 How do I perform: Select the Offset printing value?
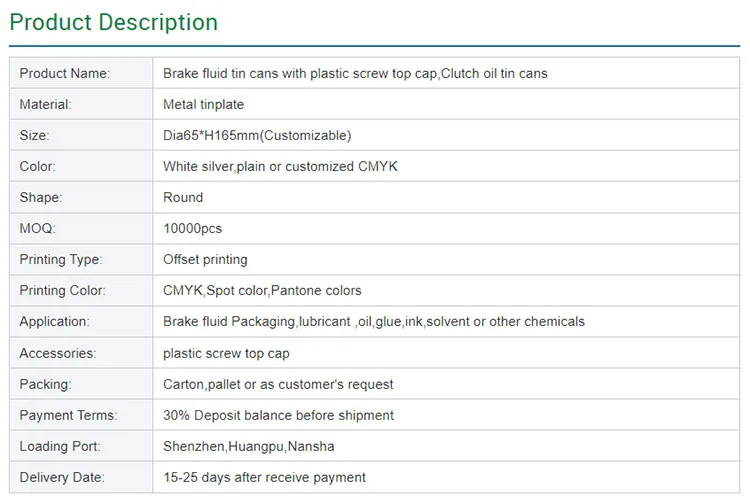(x=205, y=259)
